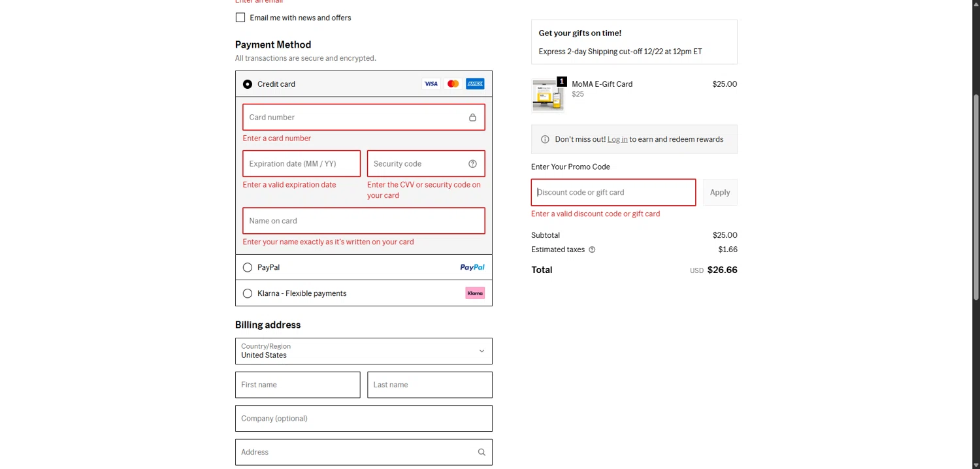Click the PayPal logo
The width and height of the screenshot is (980, 469).
[472, 267]
